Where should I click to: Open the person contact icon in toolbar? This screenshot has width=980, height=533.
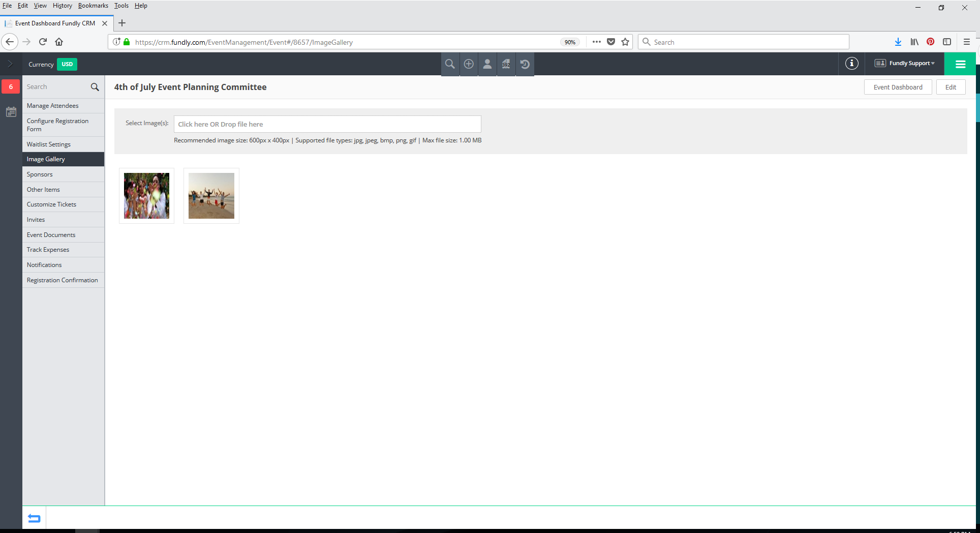487,64
